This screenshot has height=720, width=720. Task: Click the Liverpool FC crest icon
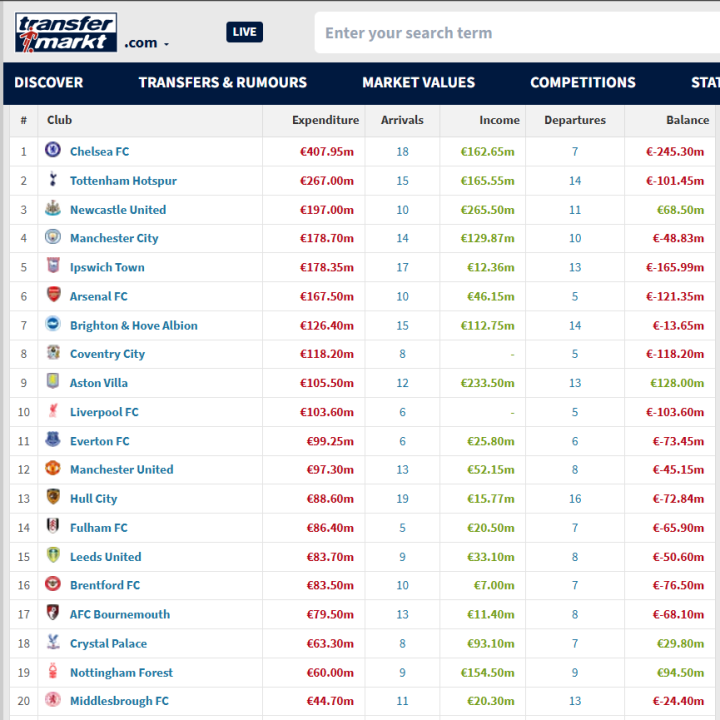53,411
